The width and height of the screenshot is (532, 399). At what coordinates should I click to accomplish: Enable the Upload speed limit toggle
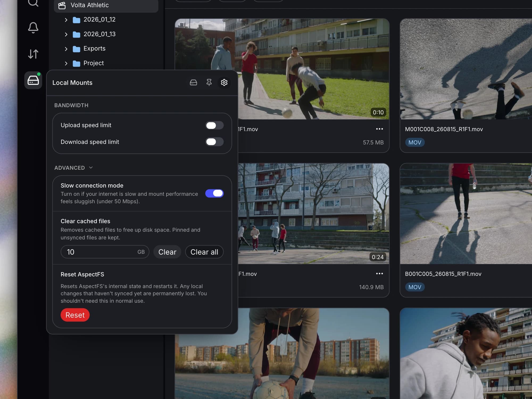214,125
